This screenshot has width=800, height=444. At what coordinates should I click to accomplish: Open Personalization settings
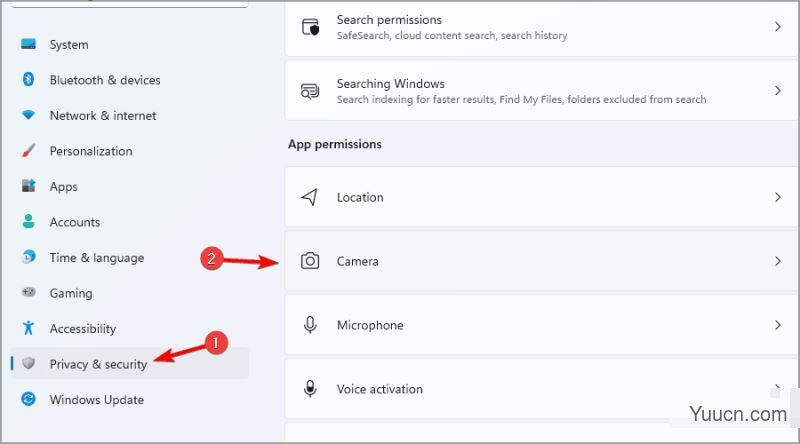(x=130, y=151)
